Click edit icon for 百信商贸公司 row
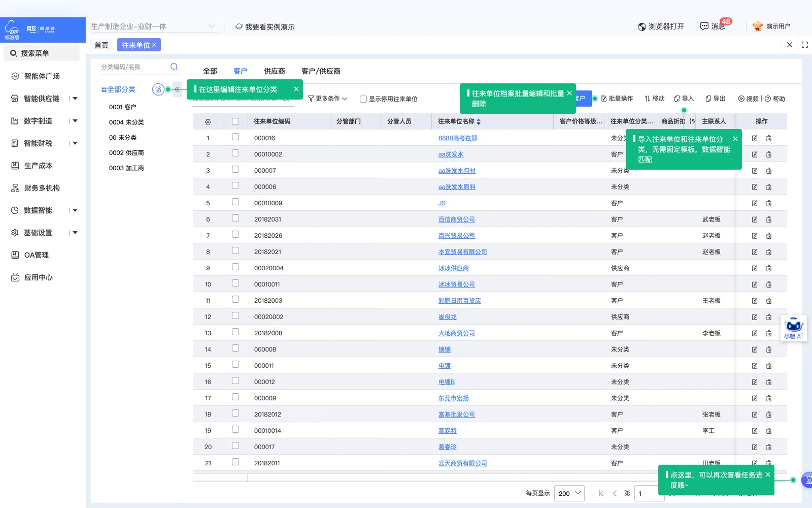Viewport: 812px width, 508px height. (755, 219)
